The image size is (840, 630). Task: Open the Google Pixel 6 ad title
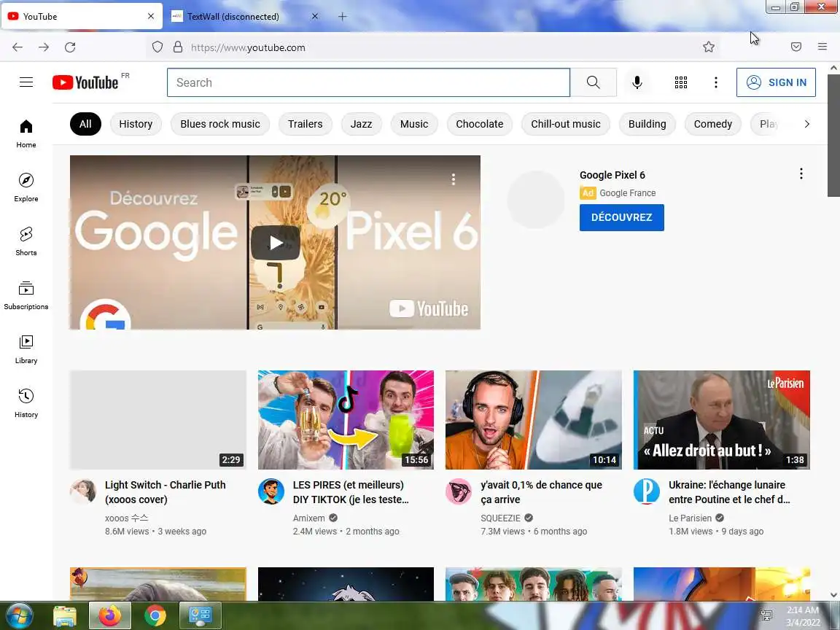tap(612, 175)
